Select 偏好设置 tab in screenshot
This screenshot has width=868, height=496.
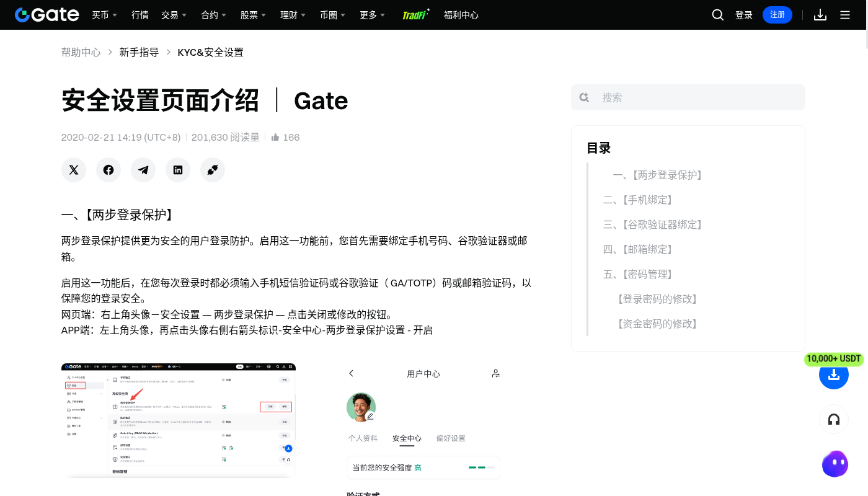click(x=451, y=438)
